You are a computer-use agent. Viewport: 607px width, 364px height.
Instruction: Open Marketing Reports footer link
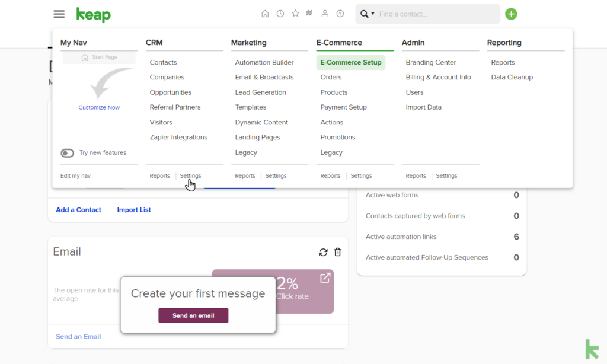245,176
